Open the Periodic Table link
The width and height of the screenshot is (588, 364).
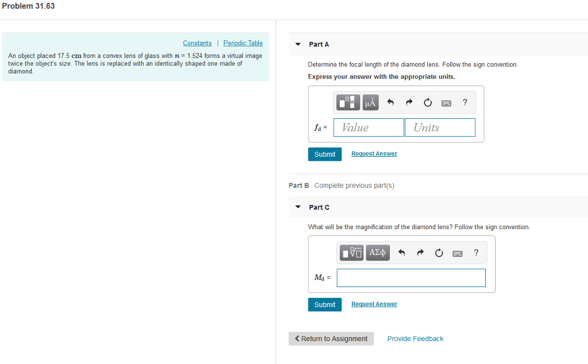pos(243,42)
